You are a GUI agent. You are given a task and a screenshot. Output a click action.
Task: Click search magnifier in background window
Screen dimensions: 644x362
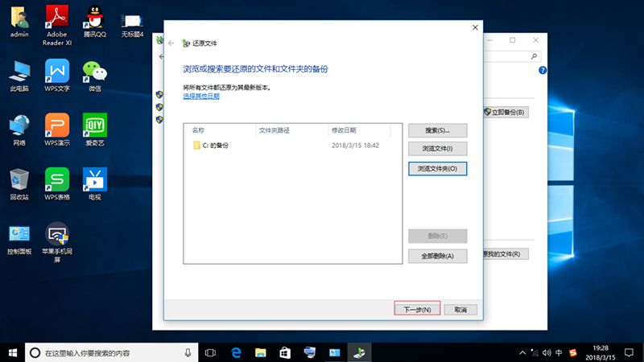534,56
